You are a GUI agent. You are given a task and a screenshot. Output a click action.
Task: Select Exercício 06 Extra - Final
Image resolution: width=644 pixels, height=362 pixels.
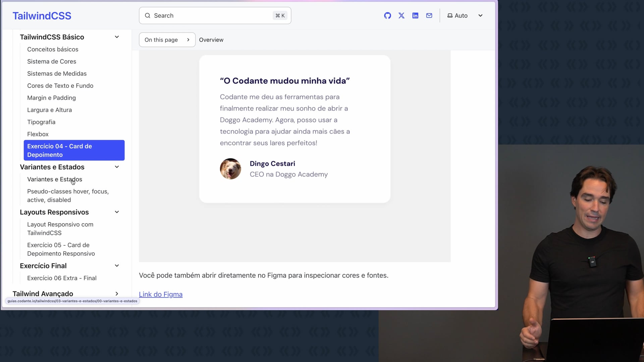62,278
